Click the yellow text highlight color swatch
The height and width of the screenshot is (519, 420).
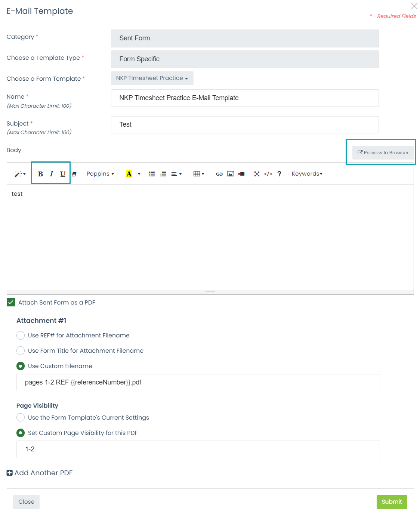129,174
